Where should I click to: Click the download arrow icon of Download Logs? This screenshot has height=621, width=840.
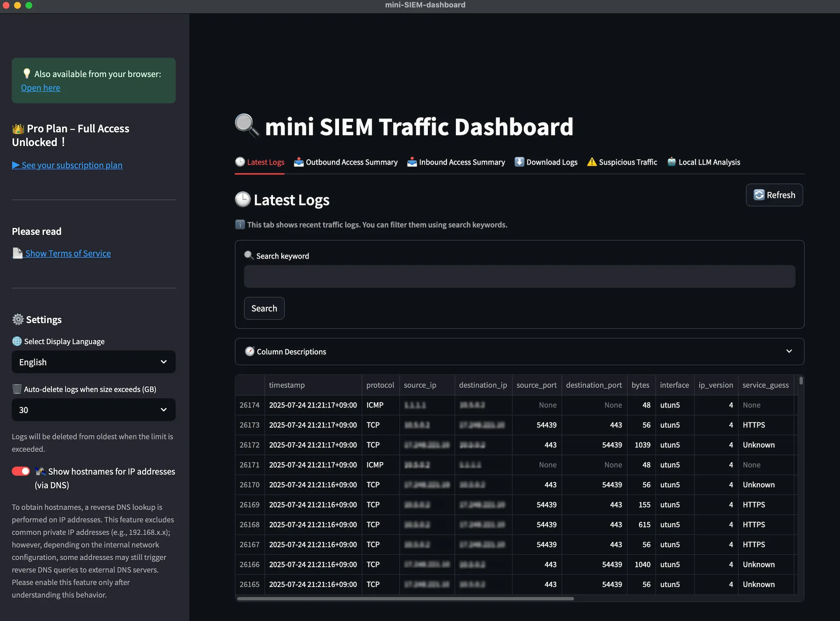click(519, 162)
